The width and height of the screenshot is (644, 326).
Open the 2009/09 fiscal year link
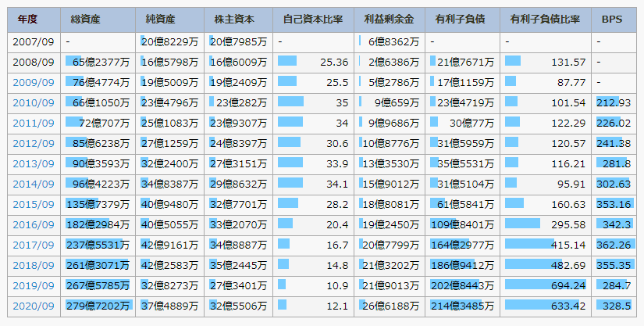(34, 83)
